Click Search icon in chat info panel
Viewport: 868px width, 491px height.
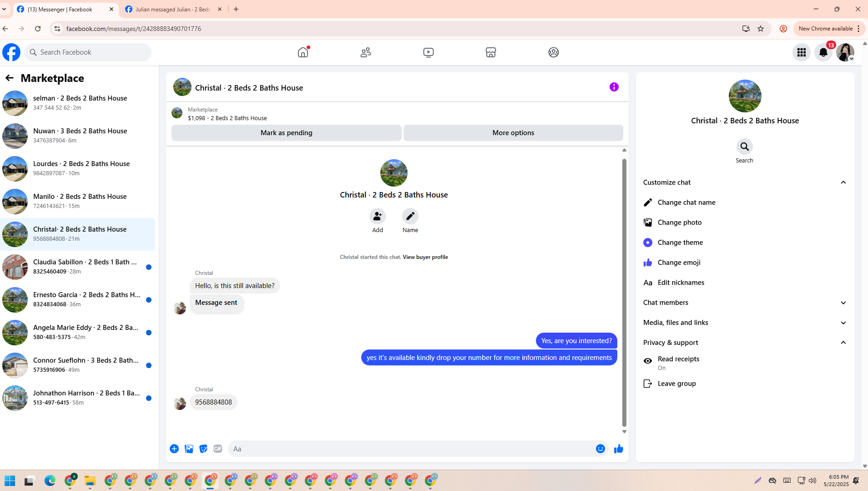[x=745, y=147]
